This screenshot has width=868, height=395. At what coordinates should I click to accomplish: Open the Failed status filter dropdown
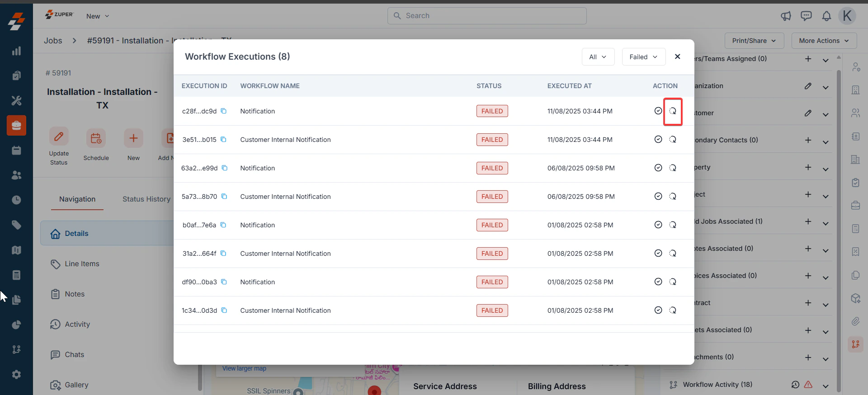644,57
